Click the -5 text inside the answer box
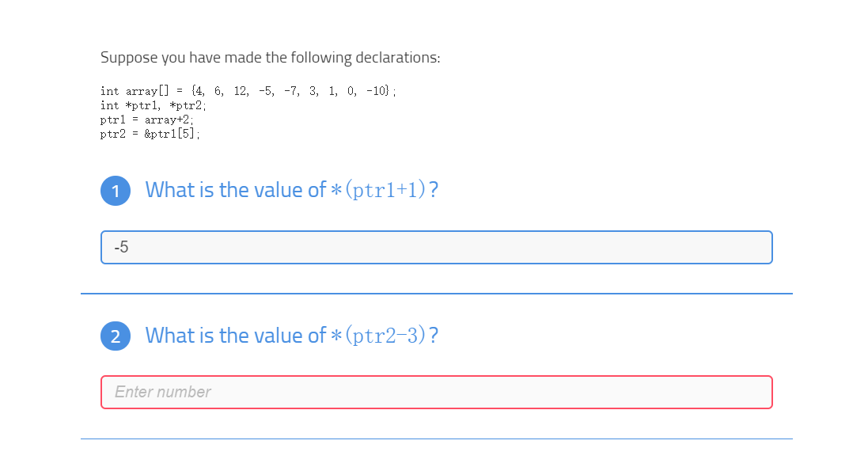Screen dimensions: 868x467 click(120, 247)
